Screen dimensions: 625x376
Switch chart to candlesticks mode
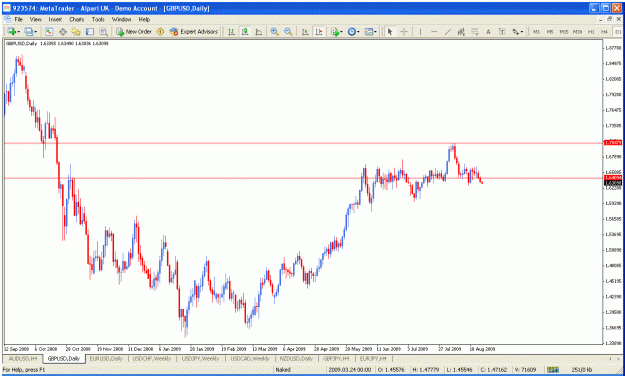[245, 31]
